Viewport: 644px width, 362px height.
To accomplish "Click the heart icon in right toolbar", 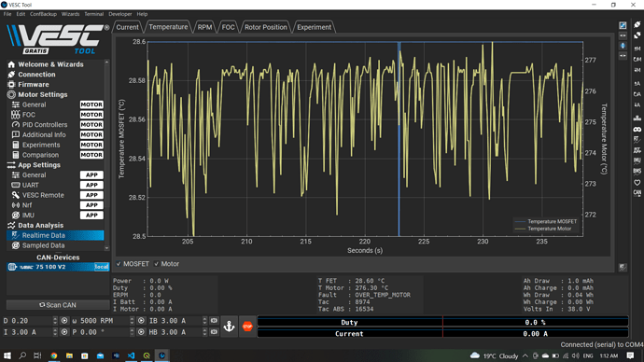I will [637, 183].
